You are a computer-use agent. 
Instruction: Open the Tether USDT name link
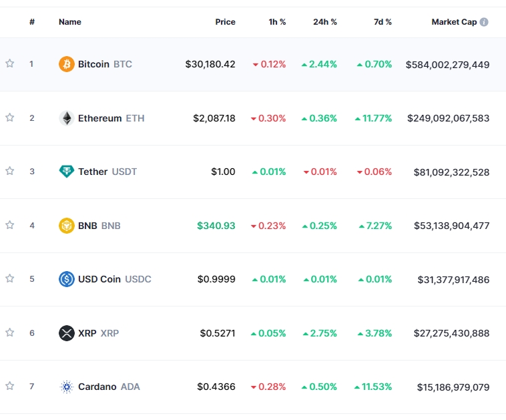(107, 172)
